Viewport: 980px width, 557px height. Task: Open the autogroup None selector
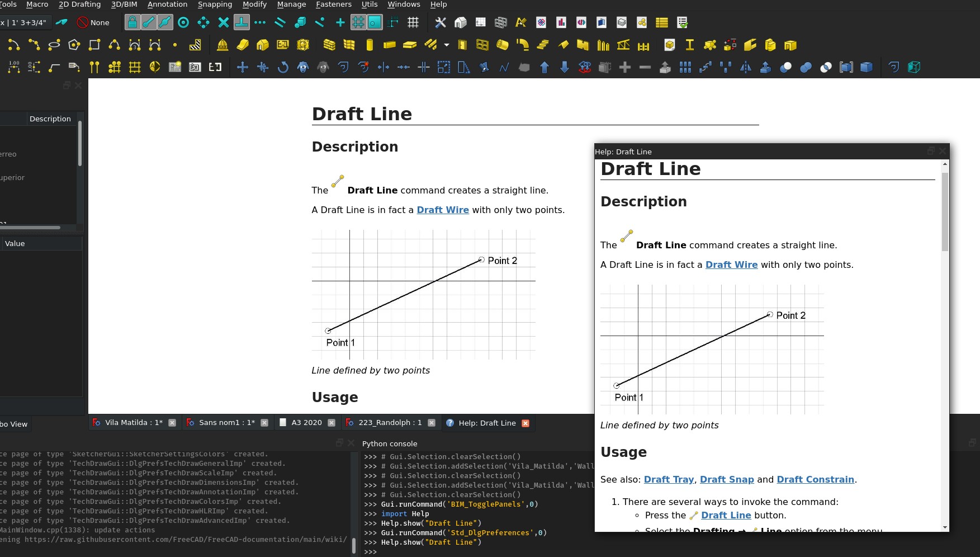(x=93, y=22)
